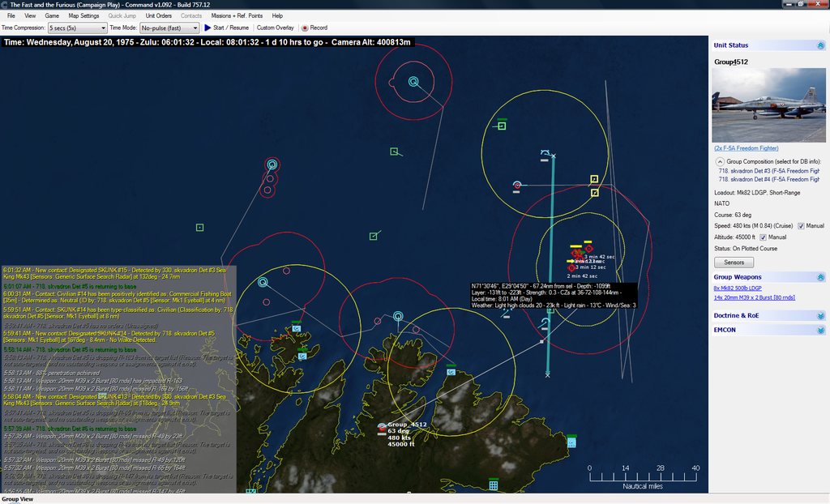Click the selected red hostile contact cluster
This screenshot has width=830, height=504.
click(576, 258)
